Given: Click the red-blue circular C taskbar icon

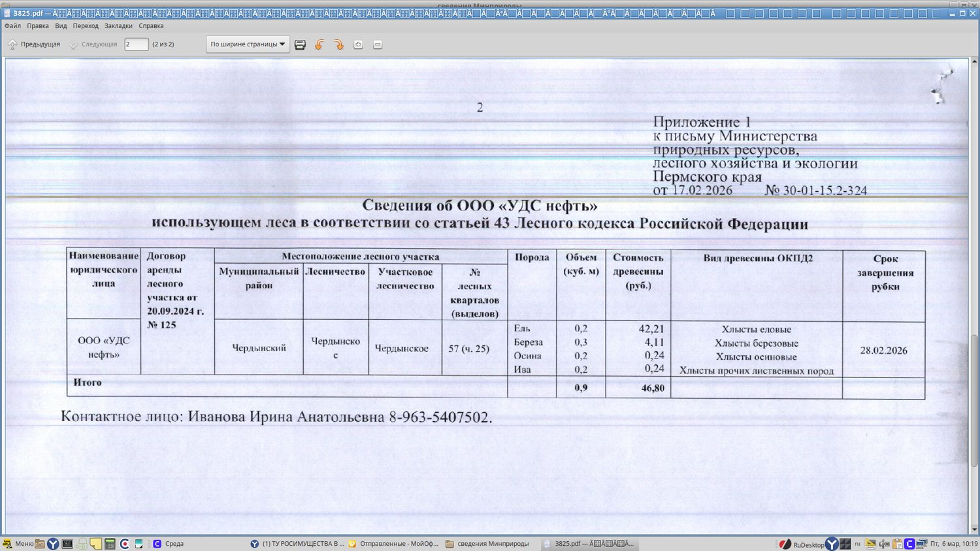Looking at the screenshot, I should click(124, 544).
